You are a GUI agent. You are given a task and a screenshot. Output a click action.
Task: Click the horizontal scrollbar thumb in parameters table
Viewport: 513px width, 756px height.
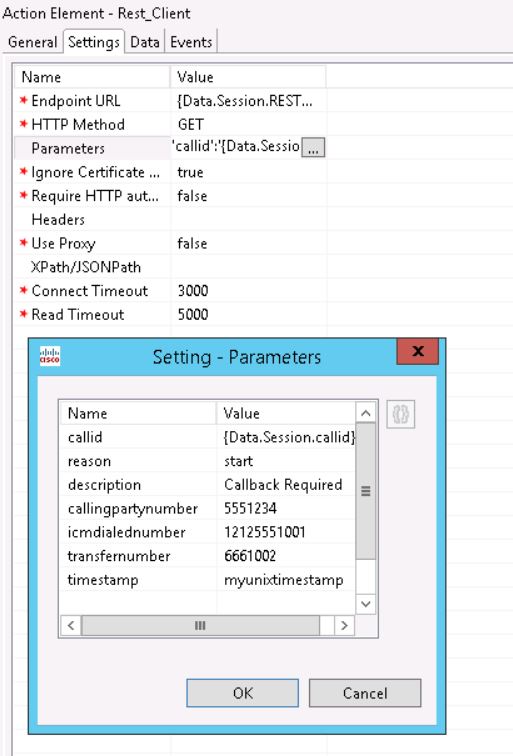point(200,625)
